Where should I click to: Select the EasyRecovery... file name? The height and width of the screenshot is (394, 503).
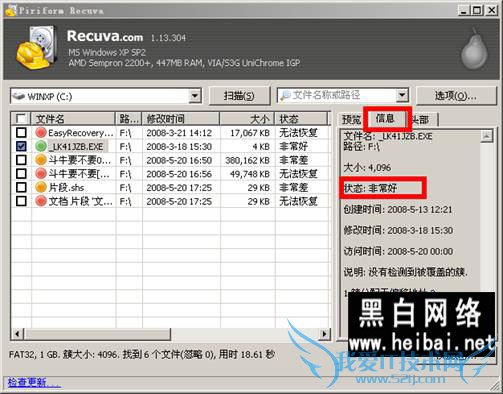click(81, 133)
